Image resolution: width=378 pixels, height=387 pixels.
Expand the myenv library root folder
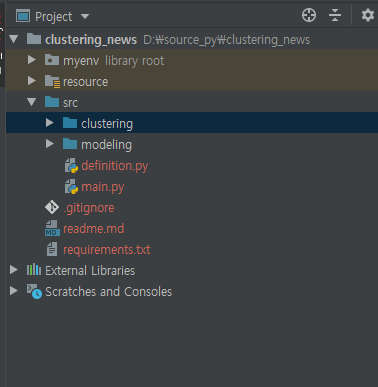point(32,60)
